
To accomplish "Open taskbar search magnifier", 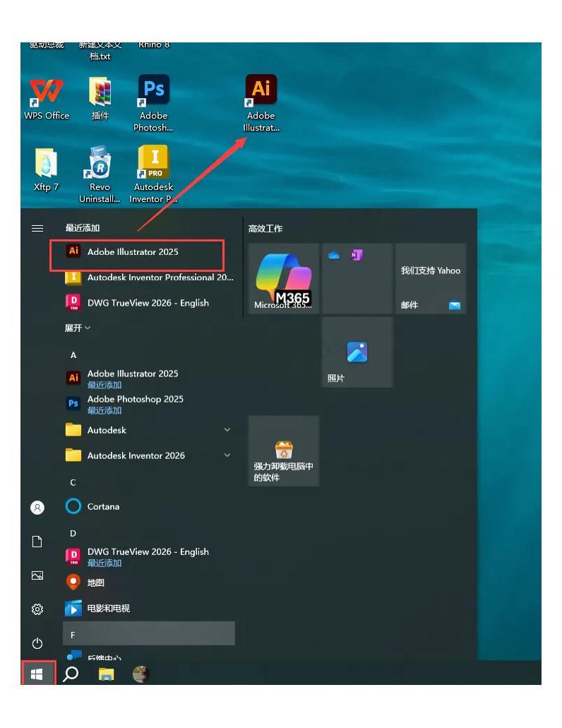I will coord(71,674).
